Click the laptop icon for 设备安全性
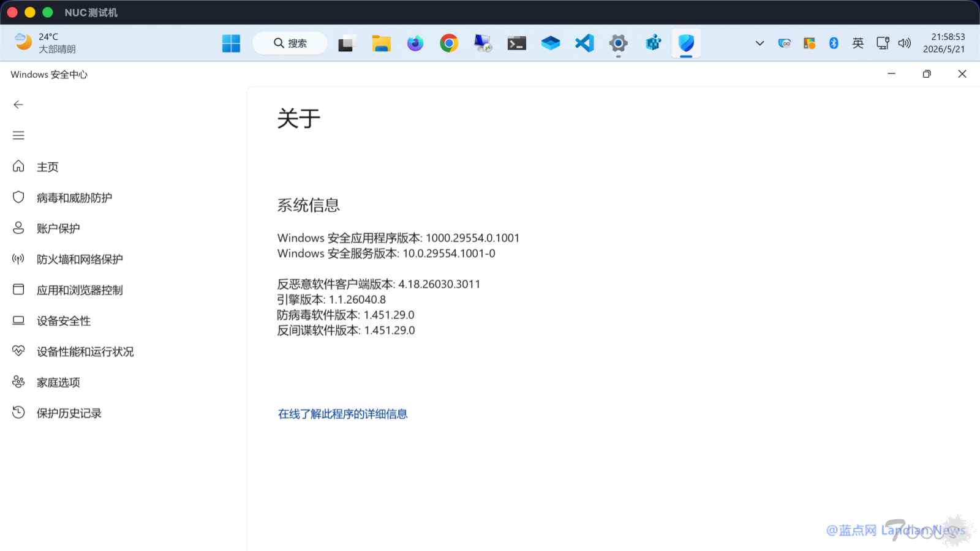 click(18, 320)
